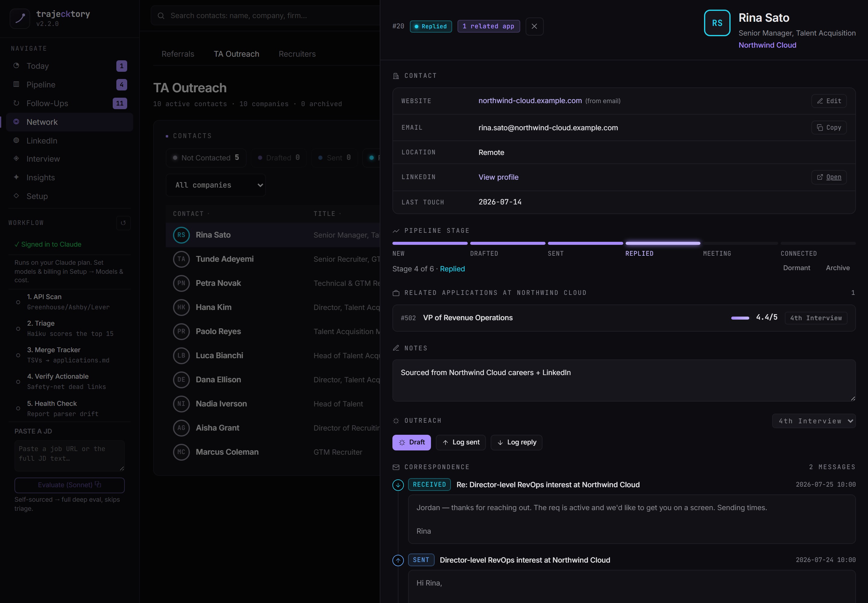Click the Log reply button
Screen dimensions: 868x603
(x=516, y=442)
